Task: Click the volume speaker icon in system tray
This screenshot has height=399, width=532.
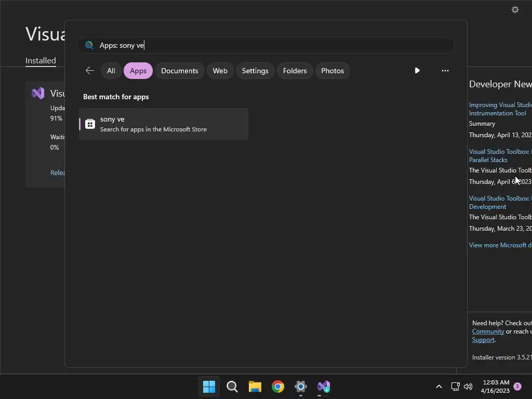Action: click(x=468, y=387)
